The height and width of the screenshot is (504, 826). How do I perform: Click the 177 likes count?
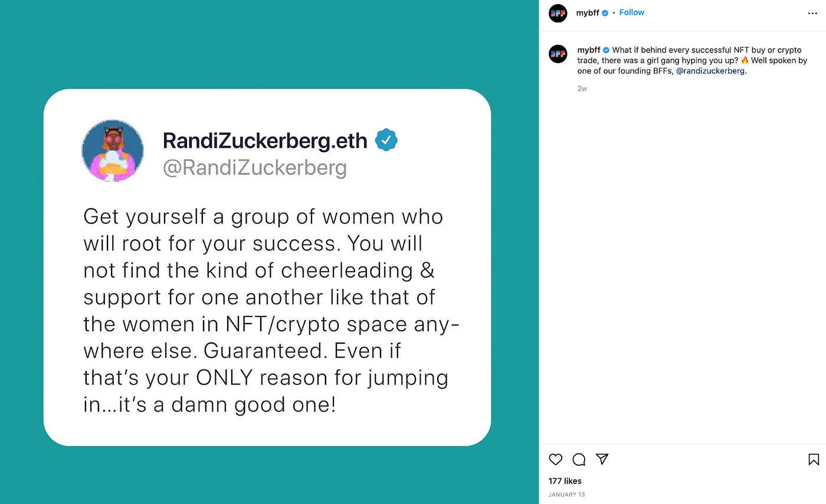click(x=565, y=480)
